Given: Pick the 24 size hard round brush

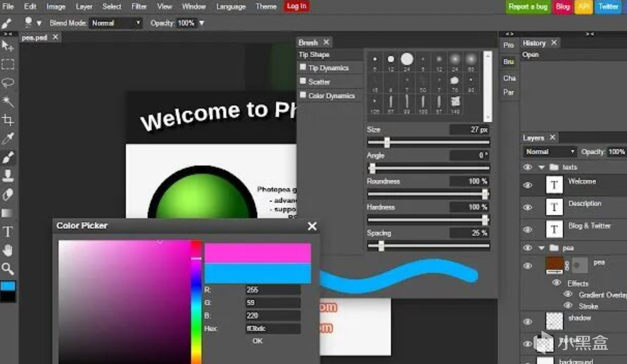Looking at the screenshot, I should [x=407, y=59].
